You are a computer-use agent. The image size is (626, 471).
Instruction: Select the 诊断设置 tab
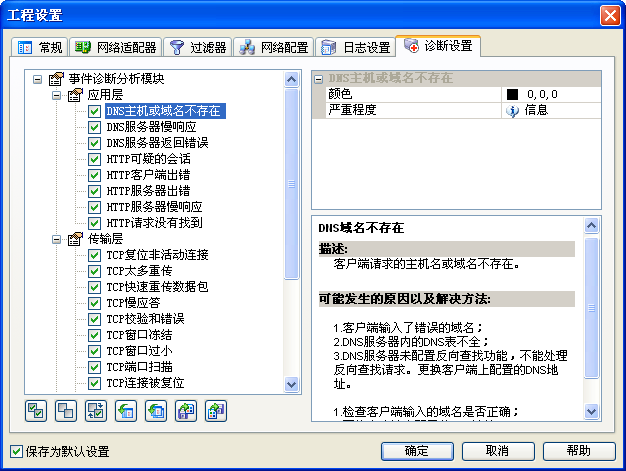[x=438, y=46]
